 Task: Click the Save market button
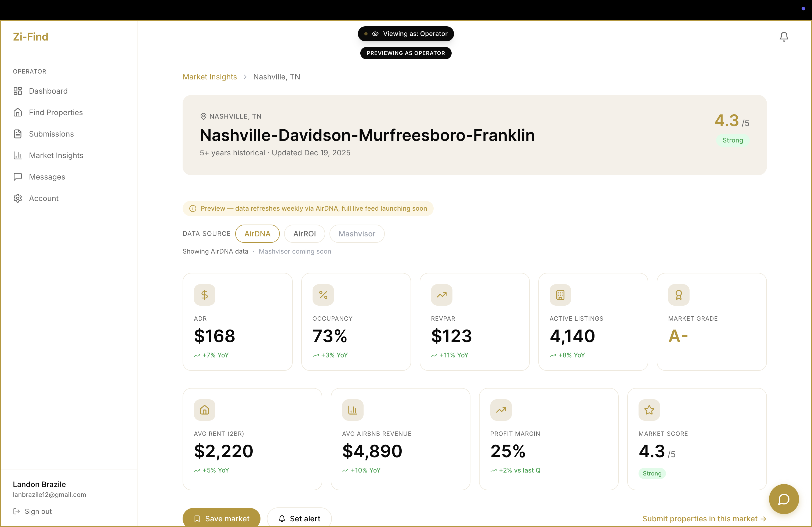(x=222, y=518)
